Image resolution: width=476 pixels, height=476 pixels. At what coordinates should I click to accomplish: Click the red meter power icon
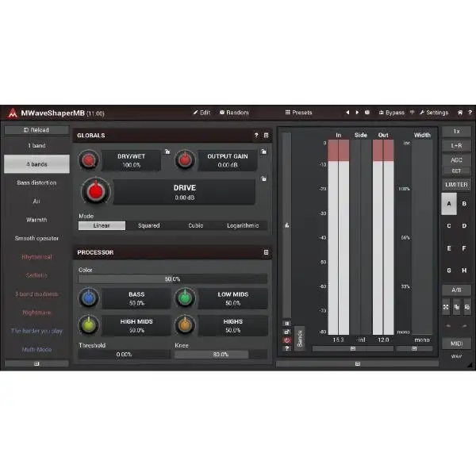point(286,340)
